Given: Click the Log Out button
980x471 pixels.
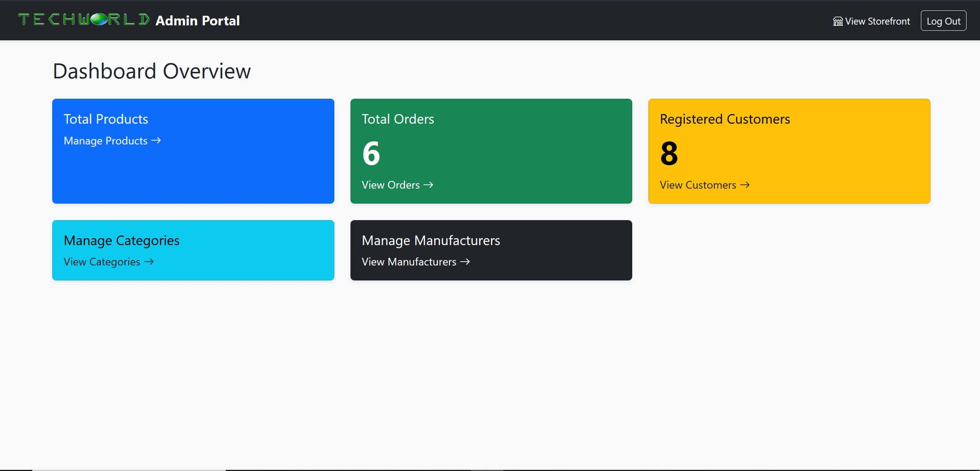Looking at the screenshot, I should click(943, 21).
